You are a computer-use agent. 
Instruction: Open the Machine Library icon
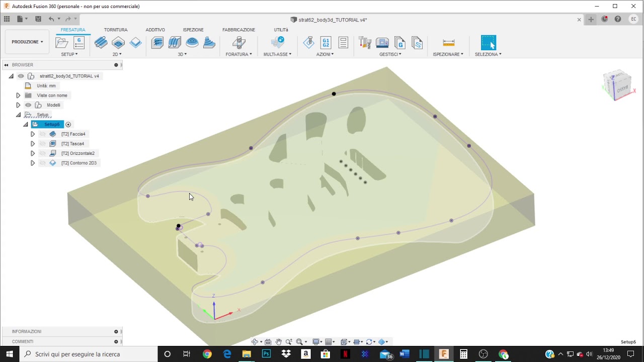(382, 43)
